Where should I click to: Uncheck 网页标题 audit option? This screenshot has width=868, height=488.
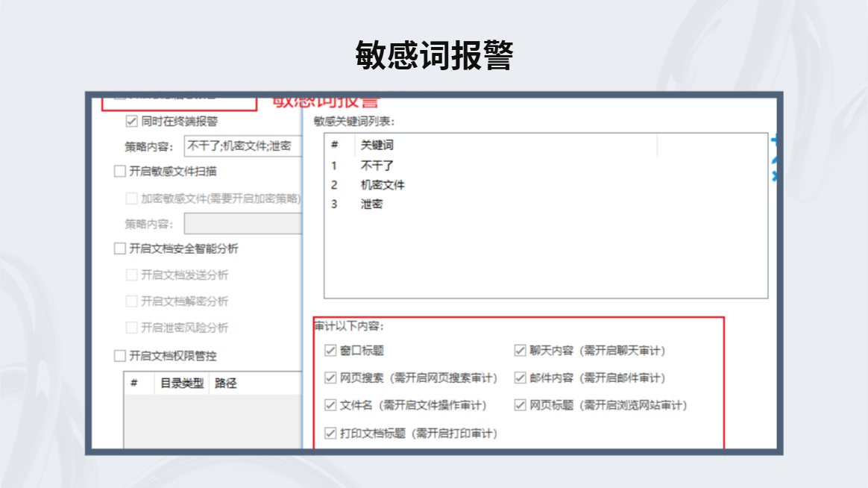[520, 405]
